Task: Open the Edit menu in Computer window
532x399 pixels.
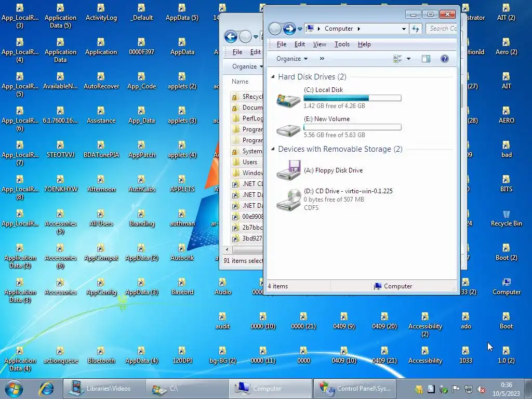Action: tap(300, 44)
